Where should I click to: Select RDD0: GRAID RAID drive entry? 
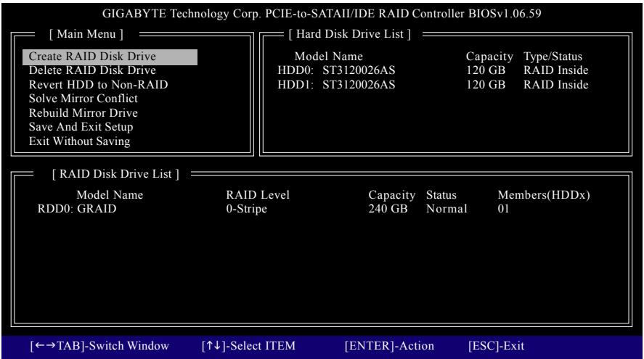pos(77,209)
